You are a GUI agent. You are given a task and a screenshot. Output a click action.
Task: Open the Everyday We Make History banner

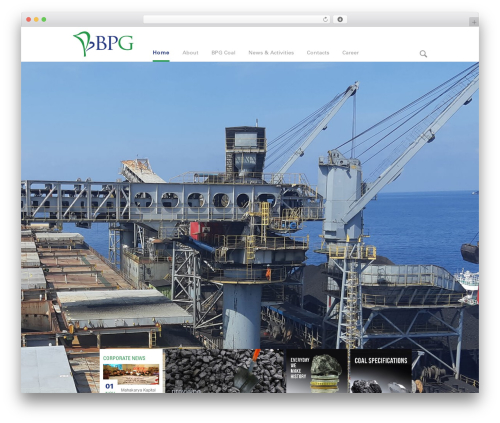[x=316, y=371]
